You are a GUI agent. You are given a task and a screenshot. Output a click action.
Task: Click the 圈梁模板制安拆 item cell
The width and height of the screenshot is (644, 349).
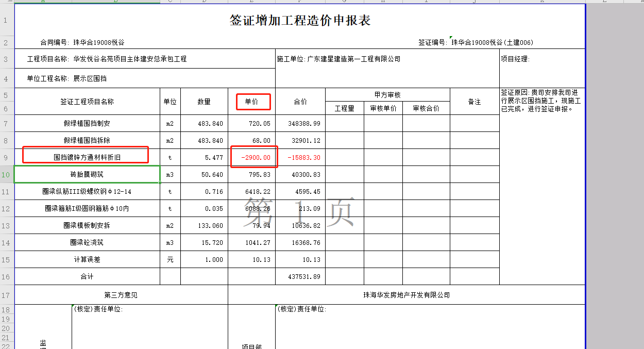point(87,225)
